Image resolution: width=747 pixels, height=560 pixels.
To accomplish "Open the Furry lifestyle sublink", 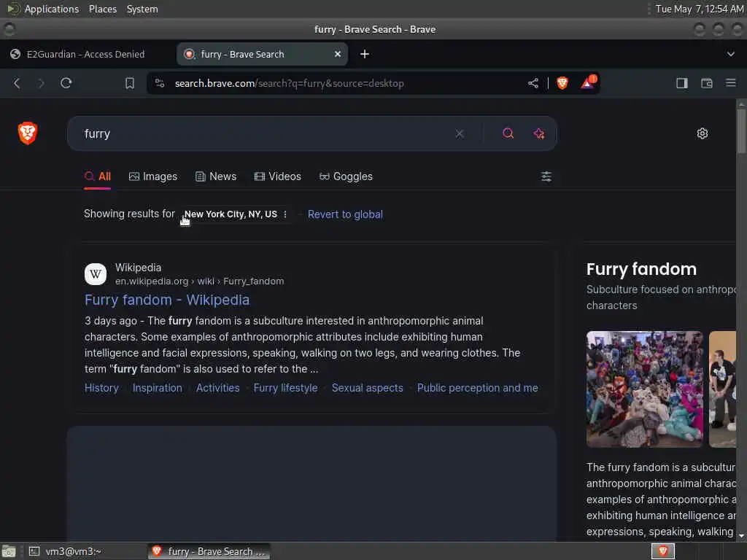I will tap(285, 388).
